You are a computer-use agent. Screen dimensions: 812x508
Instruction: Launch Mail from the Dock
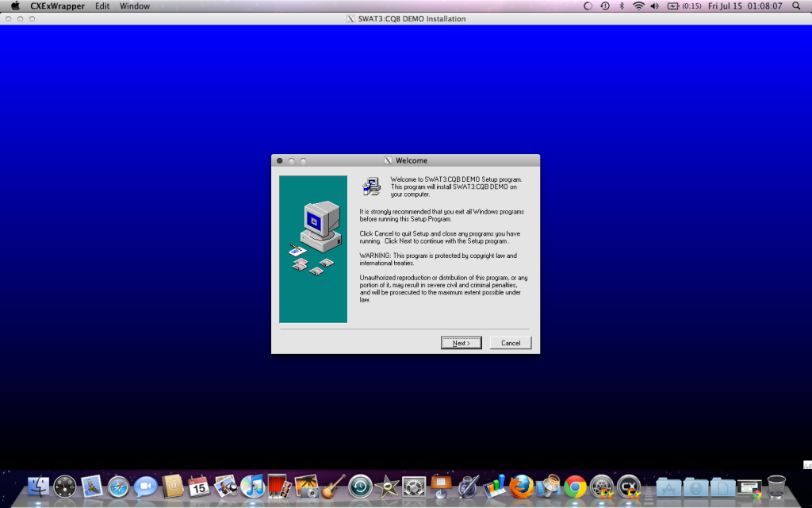click(92, 487)
